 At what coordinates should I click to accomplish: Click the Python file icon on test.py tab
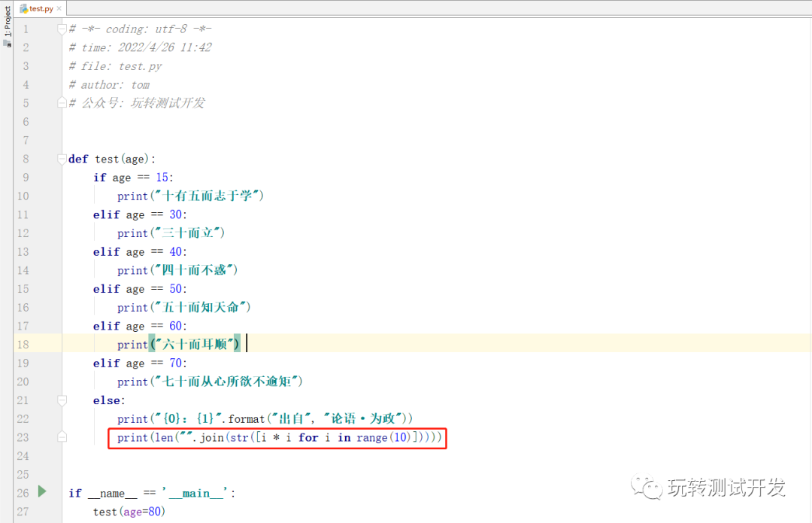click(24, 8)
